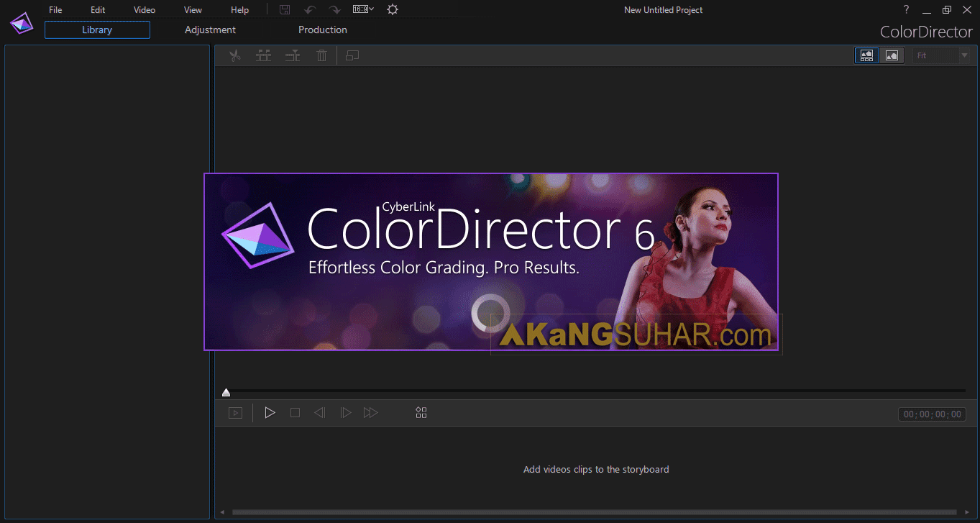980x523 pixels.
Task: Save the project with the floppy disk icon
Action: pyautogui.click(x=285, y=10)
